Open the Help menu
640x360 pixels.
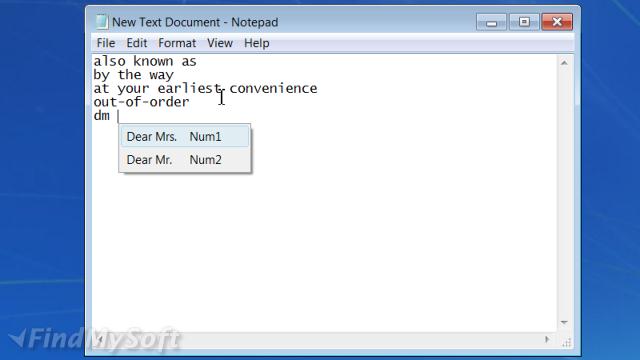(256, 43)
